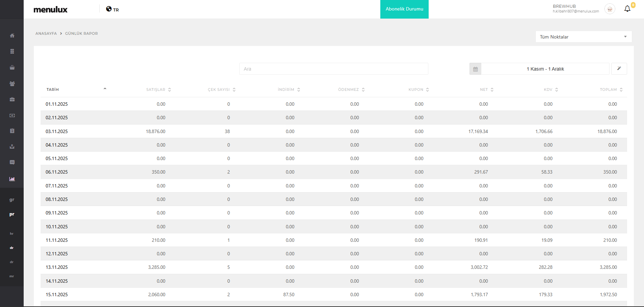Select the clipboard list icon in the sidebar
644x307 pixels.
(12, 131)
